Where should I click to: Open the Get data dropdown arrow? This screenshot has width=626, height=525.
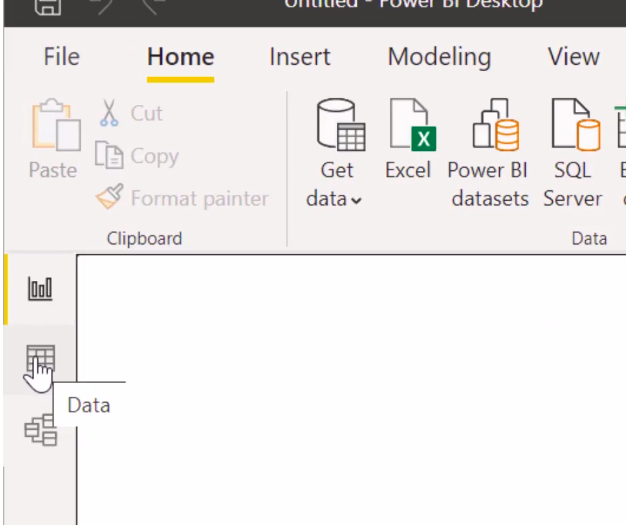(356, 200)
